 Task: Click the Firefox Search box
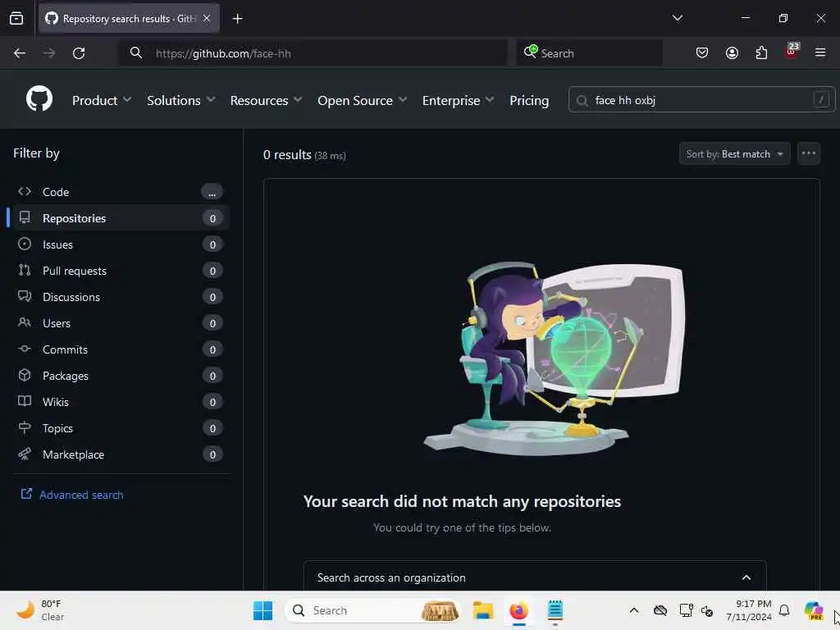pyautogui.click(x=589, y=53)
